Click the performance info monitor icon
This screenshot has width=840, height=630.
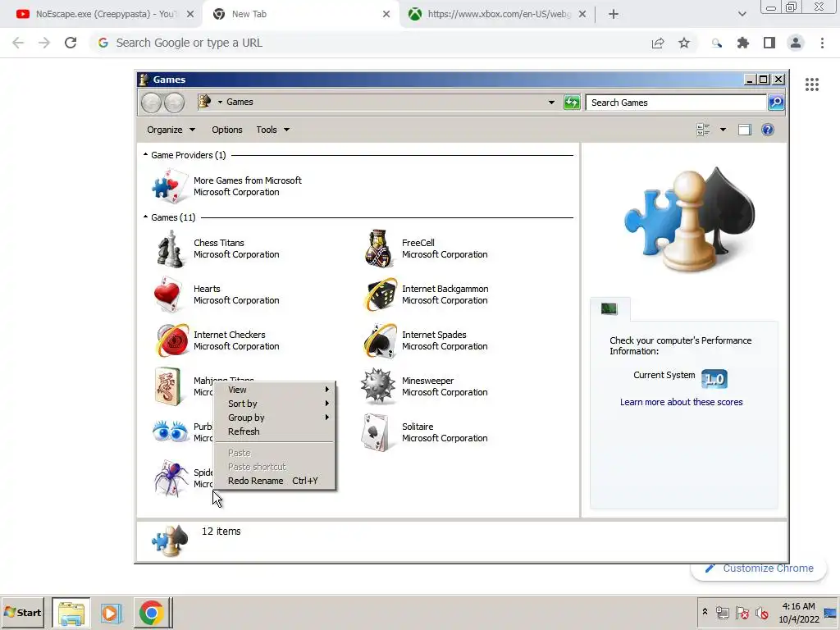(609, 308)
